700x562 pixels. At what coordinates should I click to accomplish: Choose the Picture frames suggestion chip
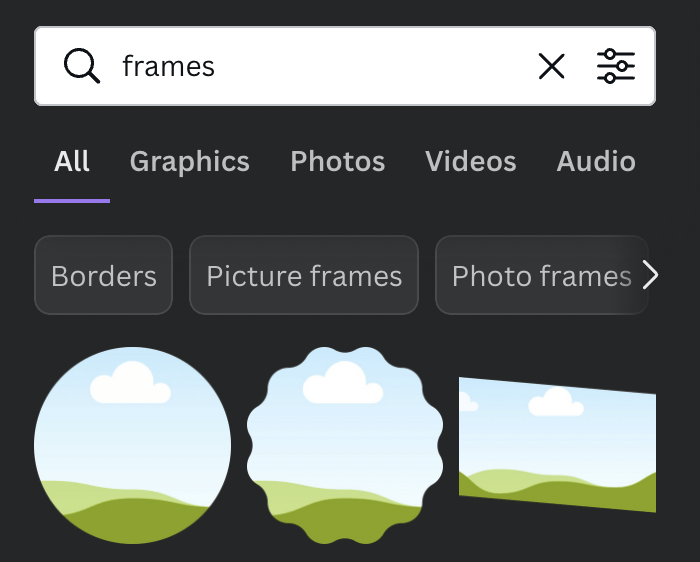(x=304, y=275)
